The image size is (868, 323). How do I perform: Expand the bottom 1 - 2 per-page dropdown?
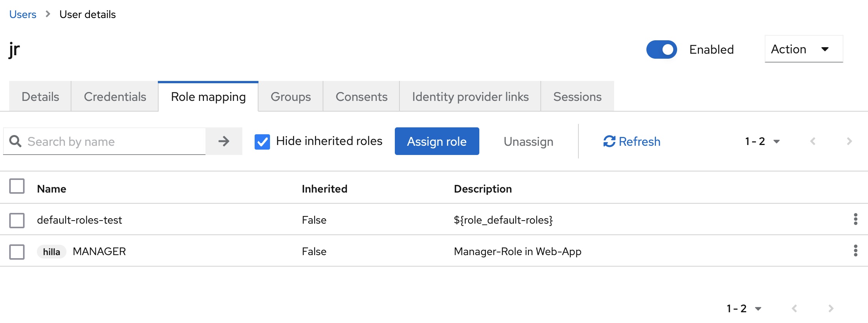point(744,308)
